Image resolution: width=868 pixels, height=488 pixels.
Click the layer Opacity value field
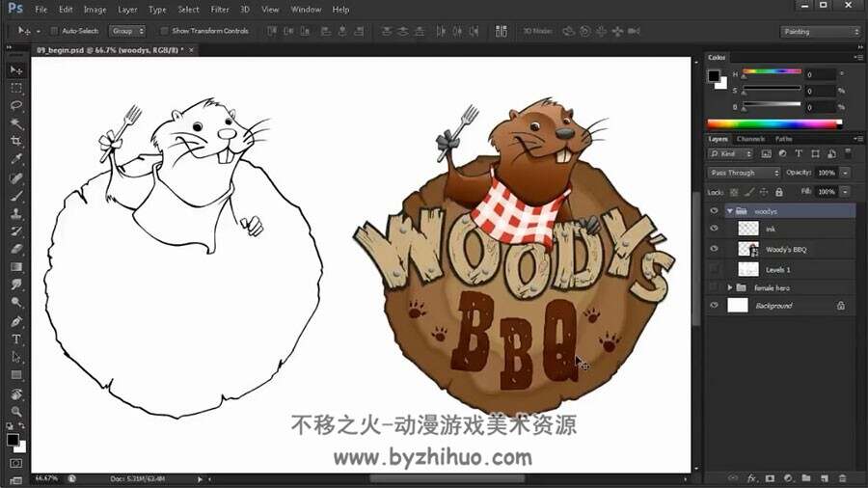pos(827,173)
